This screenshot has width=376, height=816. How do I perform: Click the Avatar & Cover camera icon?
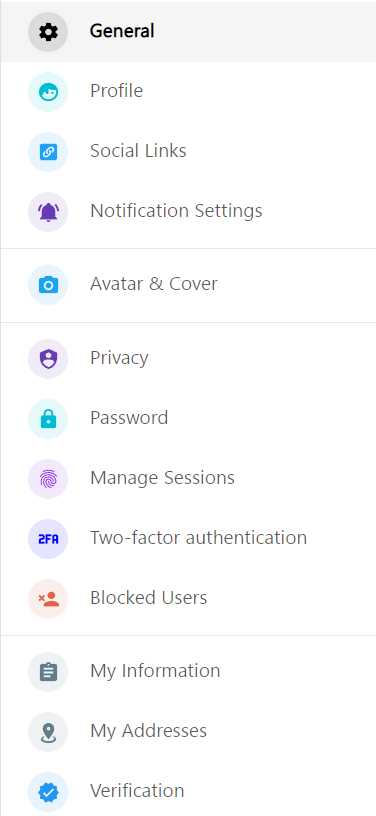point(48,285)
